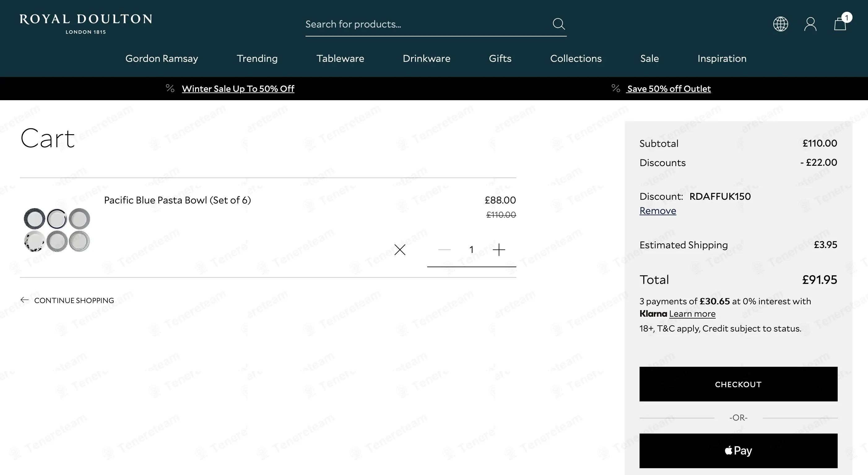868x475 pixels.
Task: Open the shopping bag cart icon
Action: coord(840,24)
